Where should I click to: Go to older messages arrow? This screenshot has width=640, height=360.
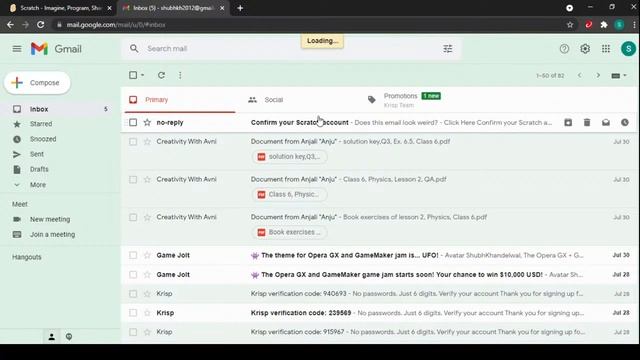point(598,76)
